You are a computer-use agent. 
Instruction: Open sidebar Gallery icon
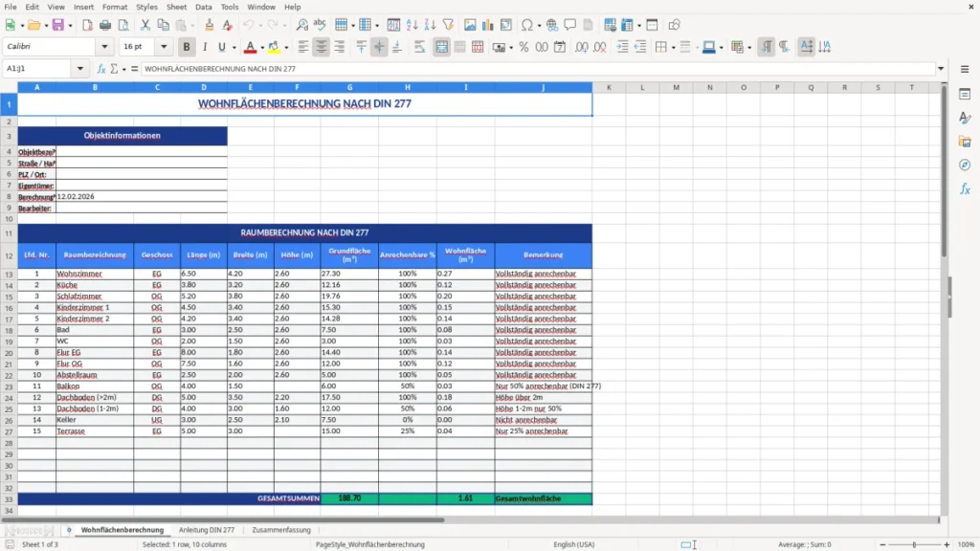(965, 142)
